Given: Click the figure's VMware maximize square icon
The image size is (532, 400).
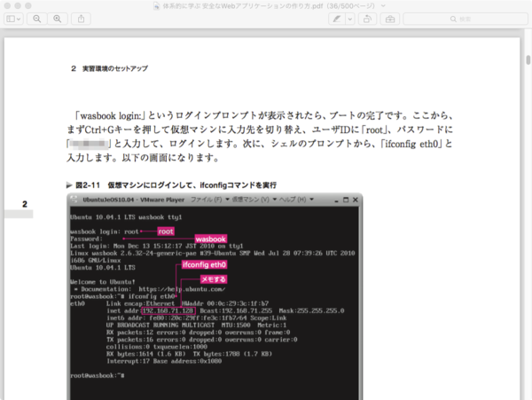Looking at the screenshot, I should coord(346,200).
